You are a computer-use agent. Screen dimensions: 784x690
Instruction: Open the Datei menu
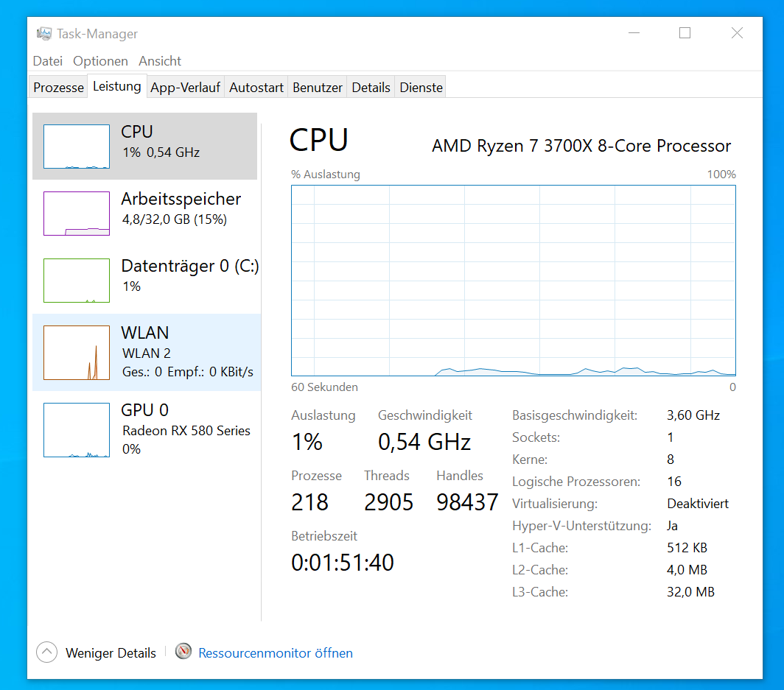click(47, 61)
